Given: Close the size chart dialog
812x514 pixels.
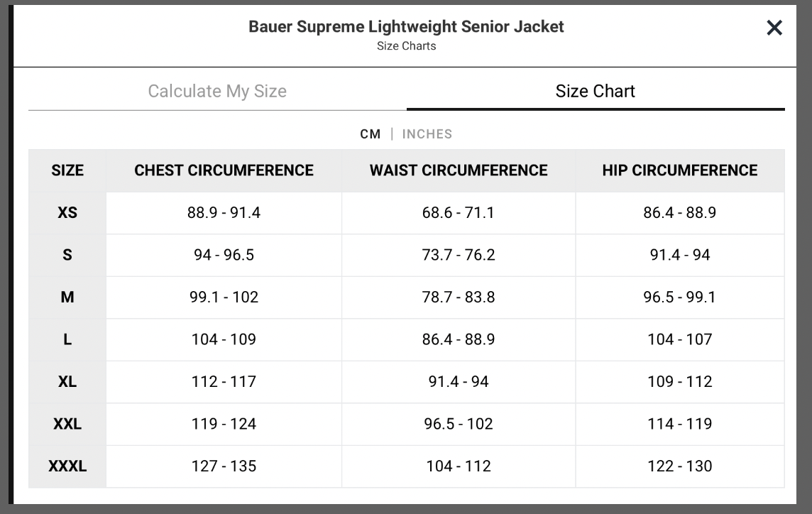Looking at the screenshot, I should 774,28.
